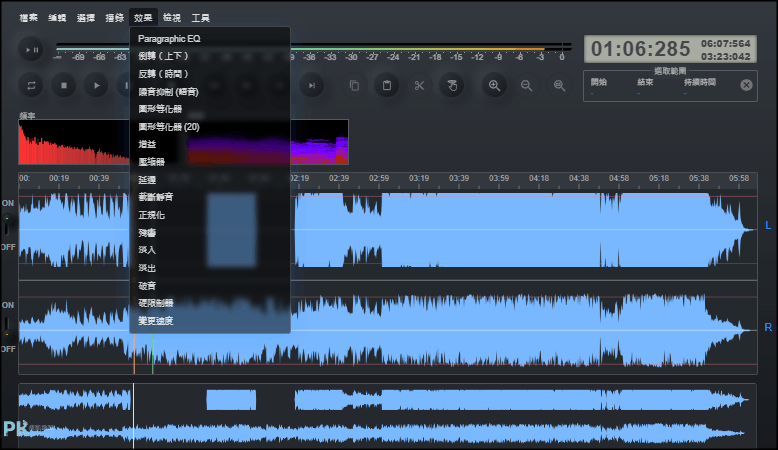Click 03:23:042 time text

coord(725,57)
